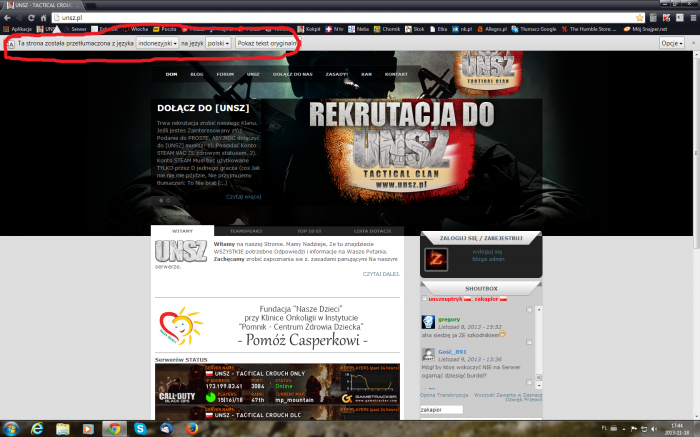
Task: Open the ZASADY menu item
Action: pos(336,74)
